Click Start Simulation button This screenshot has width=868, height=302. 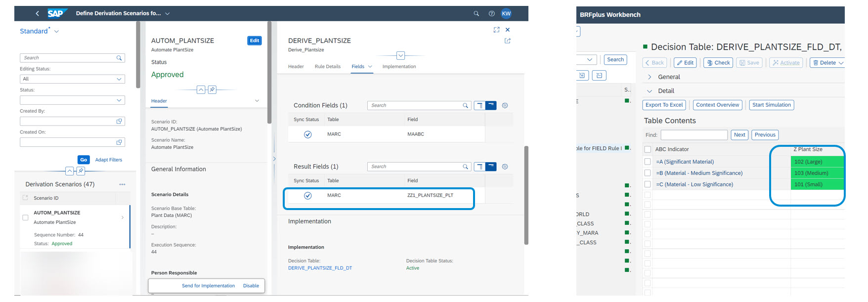click(x=772, y=105)
